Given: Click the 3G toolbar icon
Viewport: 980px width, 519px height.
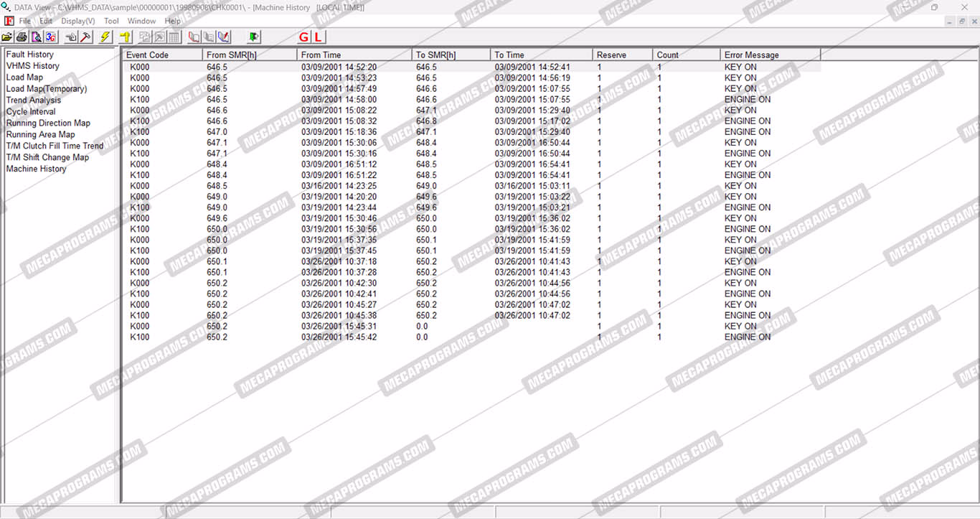Looking at the screenshot, I should [50, 37].
